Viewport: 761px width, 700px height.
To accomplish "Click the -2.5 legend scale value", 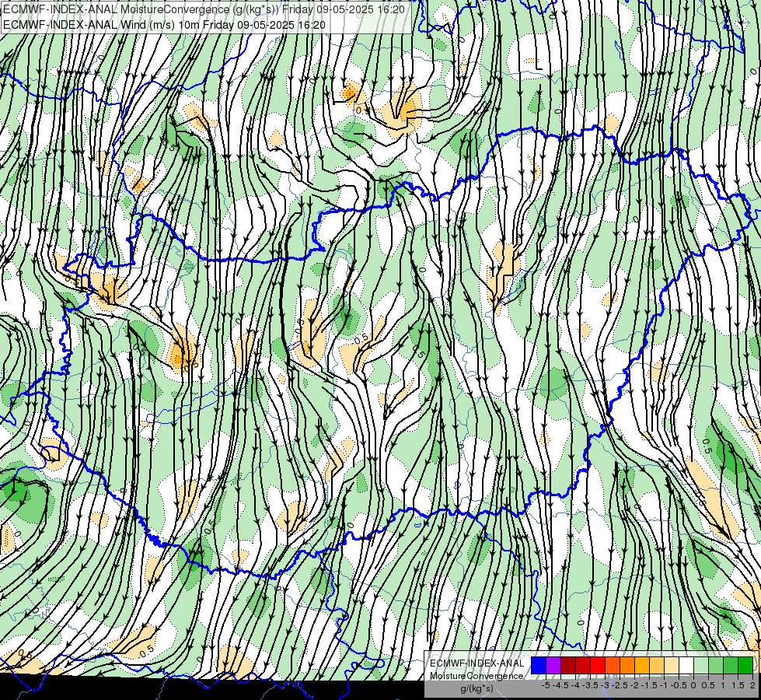I will (x=620, y=685).
